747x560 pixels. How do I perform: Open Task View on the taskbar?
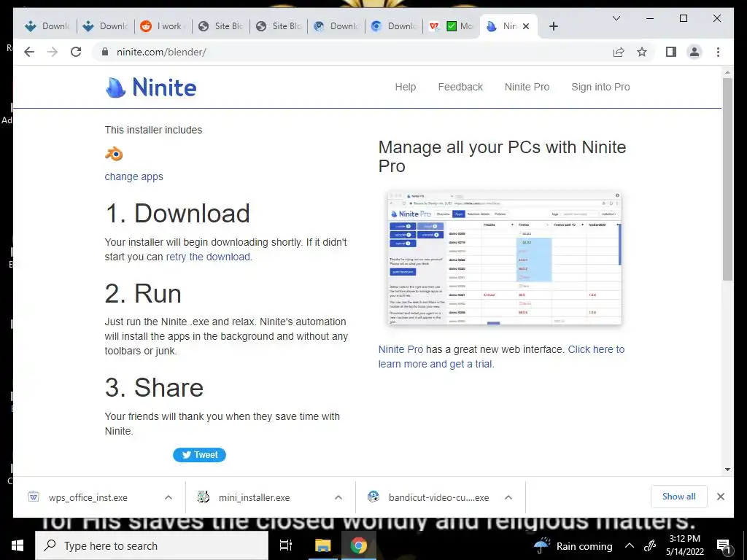coord(286,545)
